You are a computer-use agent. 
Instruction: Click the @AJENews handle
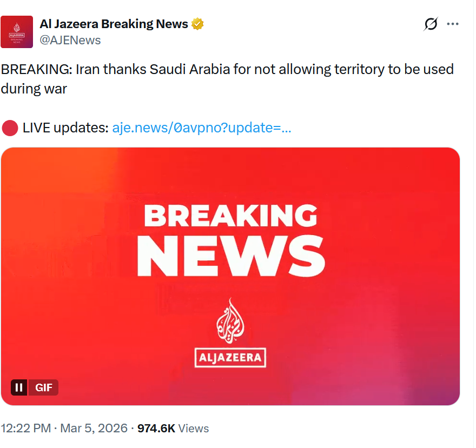point(70,40)
